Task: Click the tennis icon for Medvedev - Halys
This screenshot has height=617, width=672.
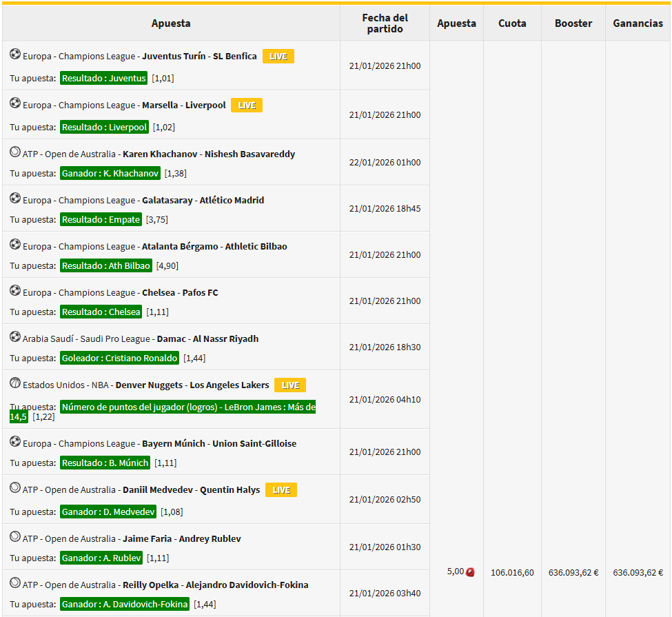Action: [15, 488]
